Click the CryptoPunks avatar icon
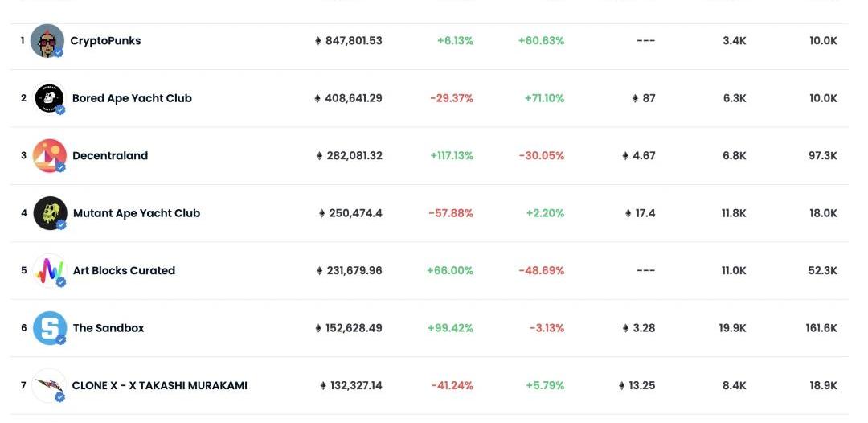868x423 pixels. [x=47, y=40]
